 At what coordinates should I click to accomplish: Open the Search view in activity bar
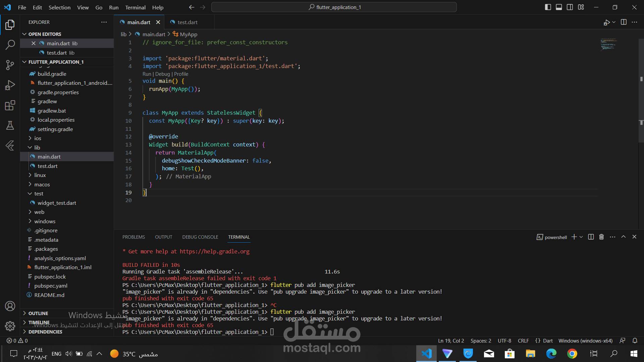10,45
